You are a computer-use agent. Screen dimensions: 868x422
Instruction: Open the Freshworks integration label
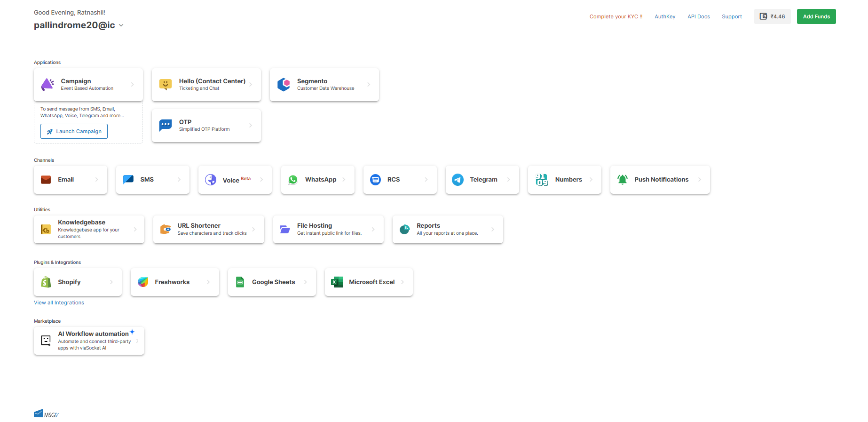(172, 282)
